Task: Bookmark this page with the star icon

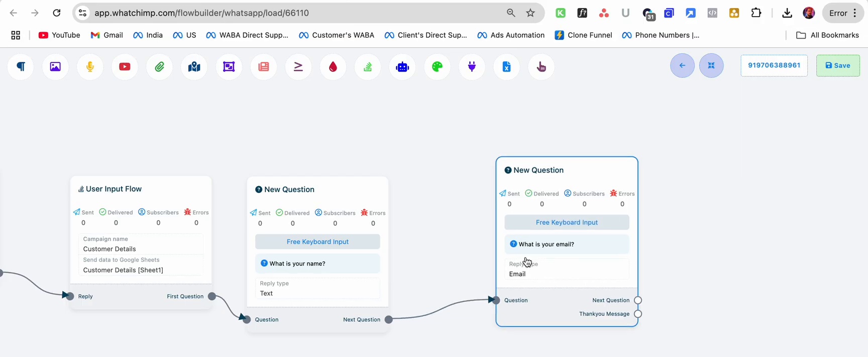Action: pyautogui.click(x=530, y=13)
